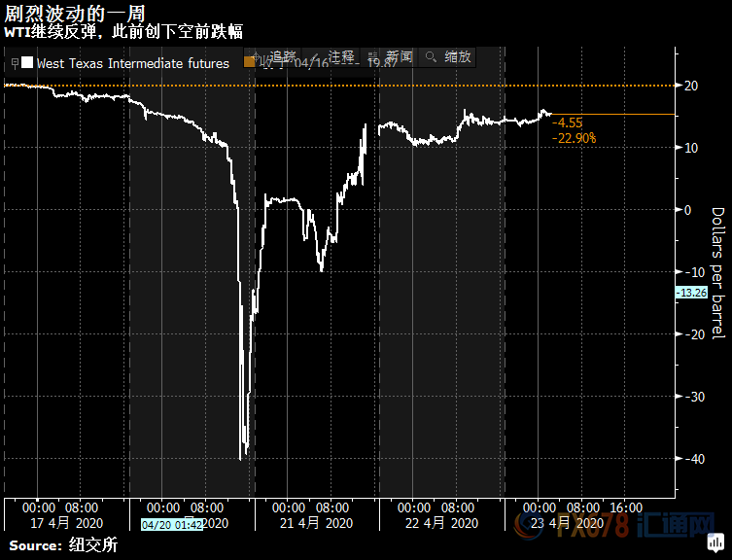Click the '17 4月 2020' date label
The width and height of the screenshot is (732, 560).
pos(67,523)
